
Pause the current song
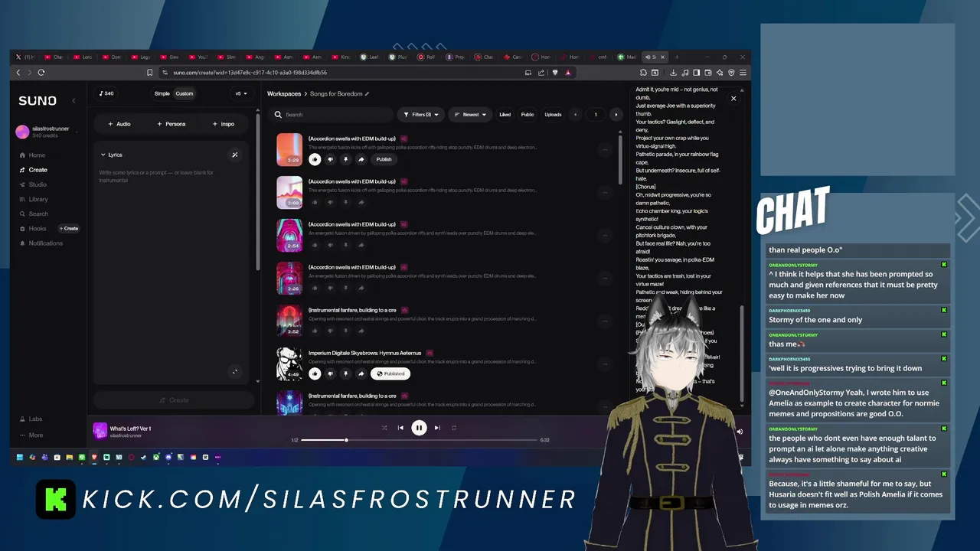tap(419, 428)
